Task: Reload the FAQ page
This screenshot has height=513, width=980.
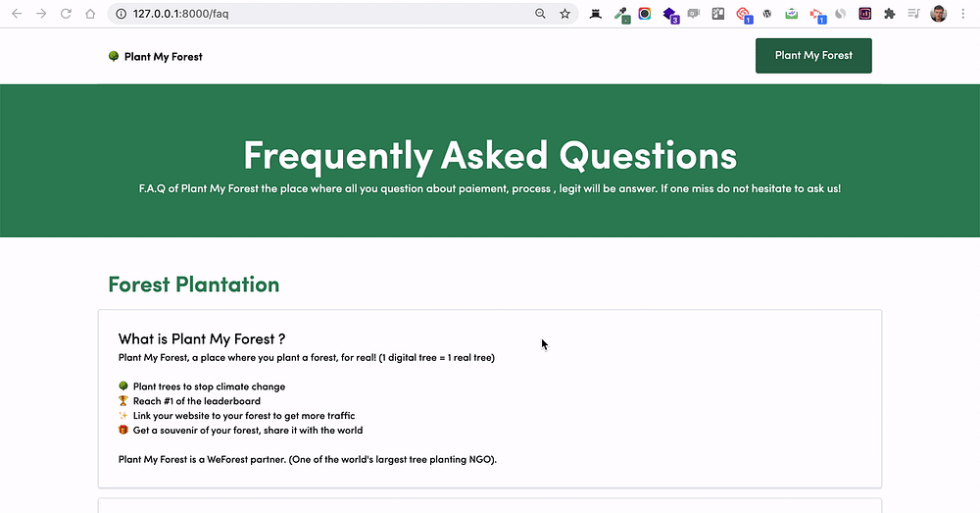Action: (x=66, y=14)
